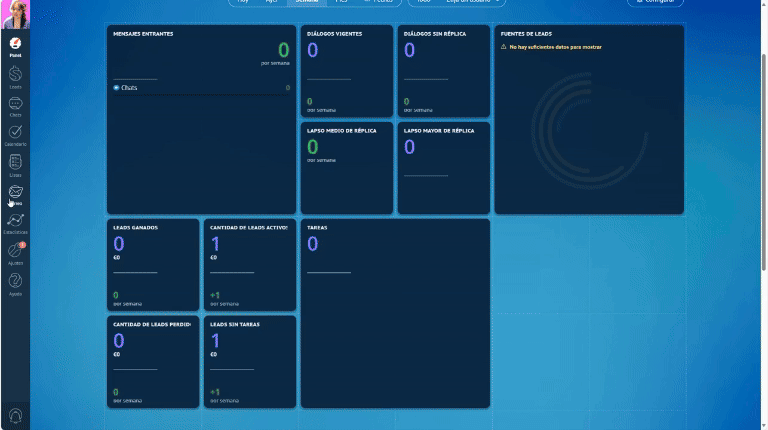Open the Leads Ganados widget
Image resolution: width=768 pixels, height=430 pixels.
click(x=153, y=264)
